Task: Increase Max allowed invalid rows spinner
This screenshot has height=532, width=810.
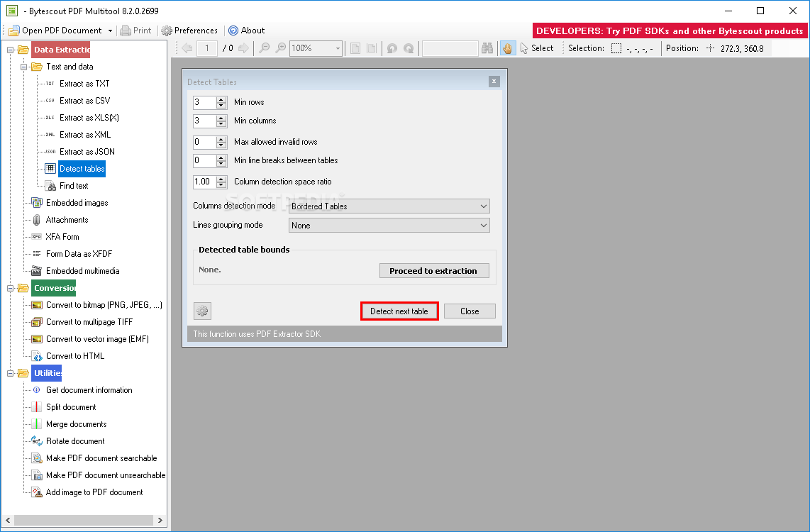Action: 221,140
